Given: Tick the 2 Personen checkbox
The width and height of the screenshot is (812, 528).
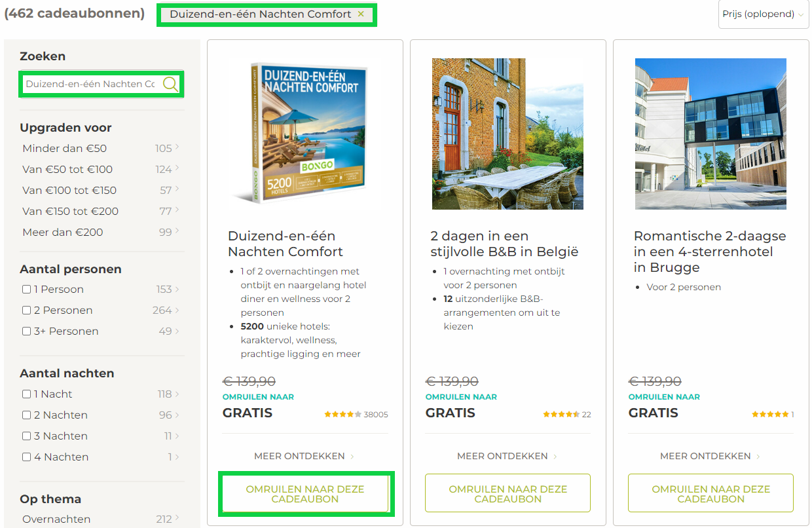Looking at the screenshot, I should (27, 311).
